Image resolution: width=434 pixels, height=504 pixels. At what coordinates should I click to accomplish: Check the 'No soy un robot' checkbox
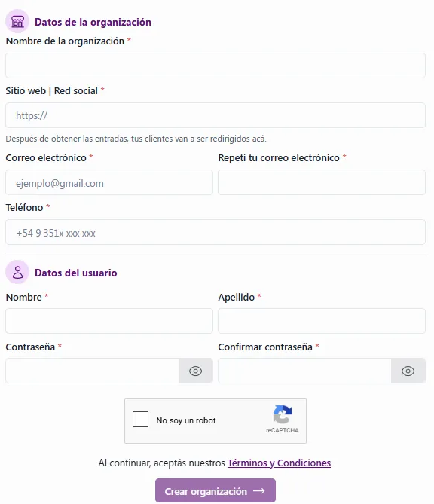(140, 419)
